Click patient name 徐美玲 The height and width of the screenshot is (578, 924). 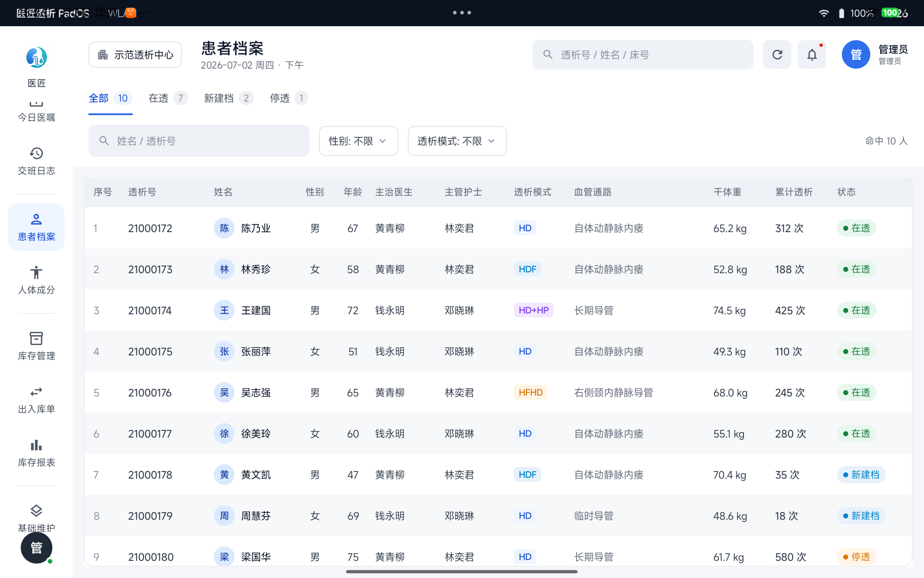(x=256, y=433)
